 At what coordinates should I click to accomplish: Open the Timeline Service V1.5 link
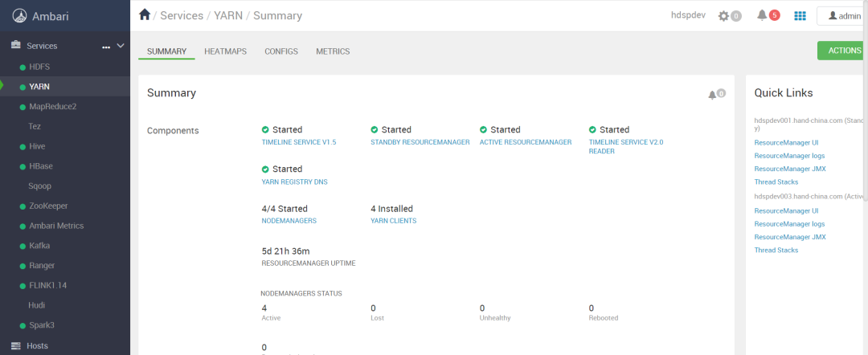coord(299,142)
